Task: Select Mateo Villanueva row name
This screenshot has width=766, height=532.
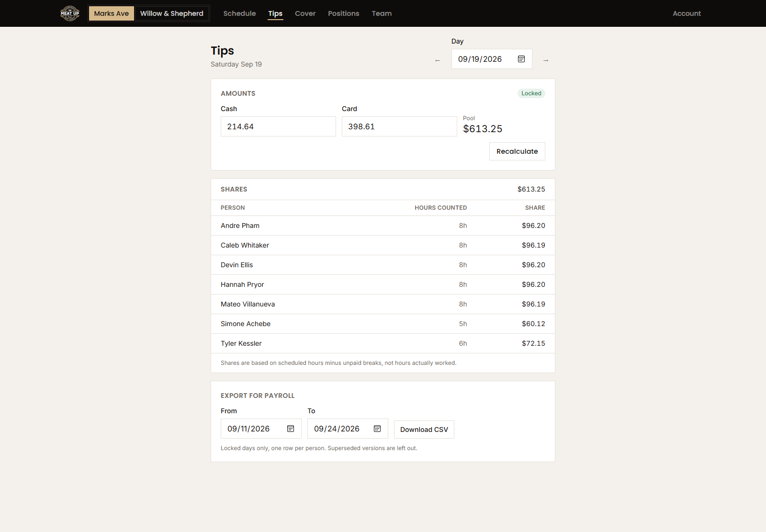Action: (248, 304)
